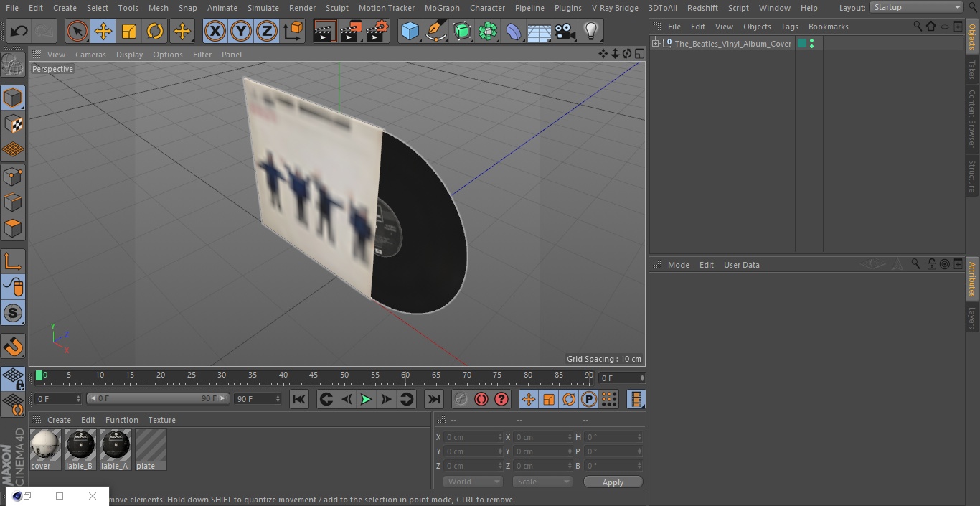This screenshot has width=980, height=506.
Task: Open the MoGraph menu
Action: click(x=442, y=8)
